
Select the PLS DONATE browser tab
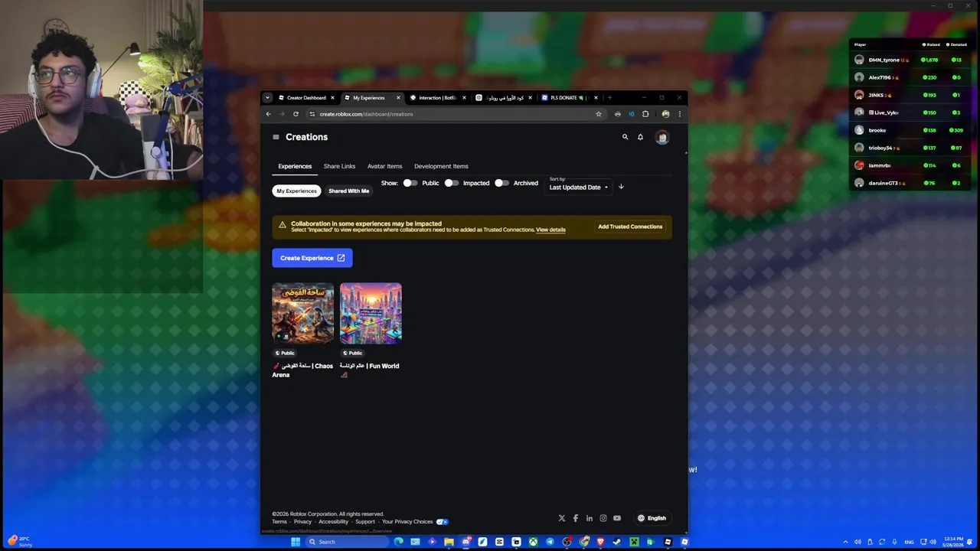568,98
